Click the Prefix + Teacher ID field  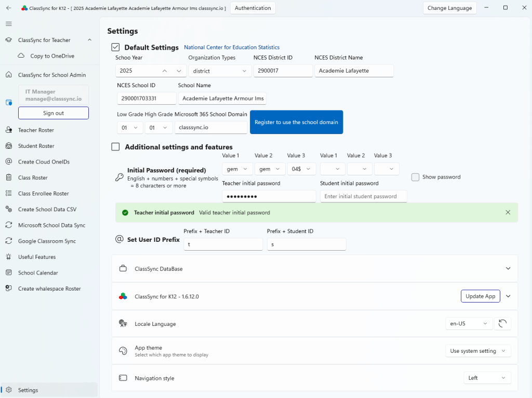point(223,244)
